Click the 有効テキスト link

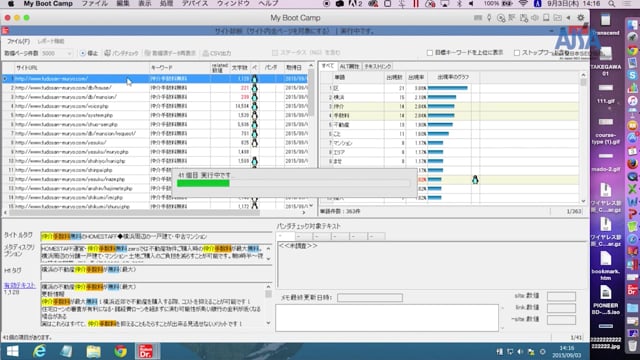pyautogui.click(x=19, y=285)
